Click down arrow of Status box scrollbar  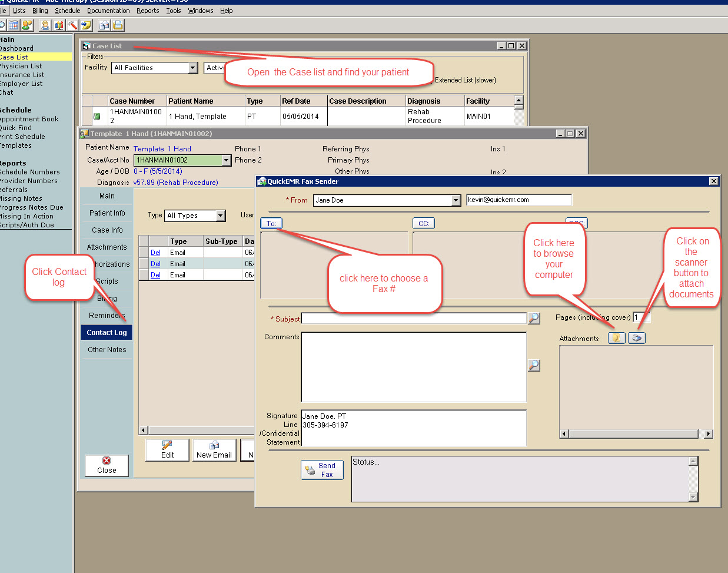click(693, 497)
